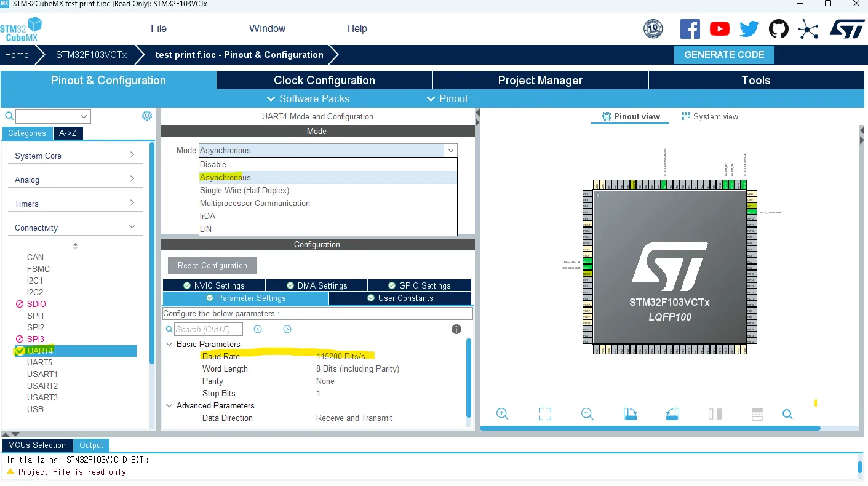Open the ST Facebook page icon
This screenshot has width=868, height=486.
click(690, 29)
